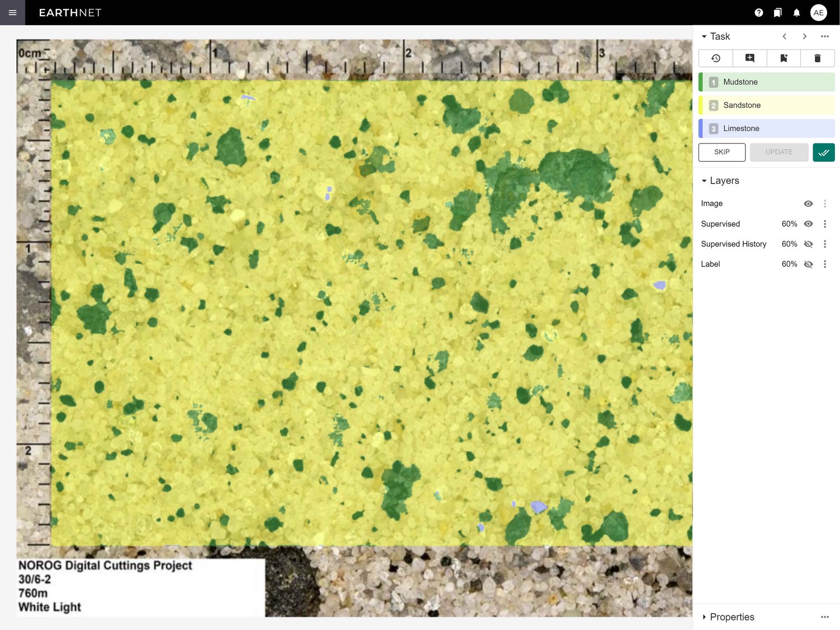Click the add comment icon
The image size is (840, 630).
(x=750, y=58)
